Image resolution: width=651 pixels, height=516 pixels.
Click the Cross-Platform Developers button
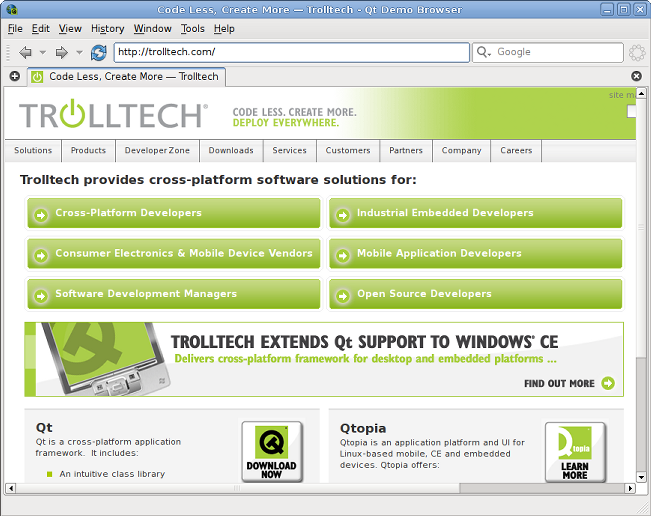[174, 213]
